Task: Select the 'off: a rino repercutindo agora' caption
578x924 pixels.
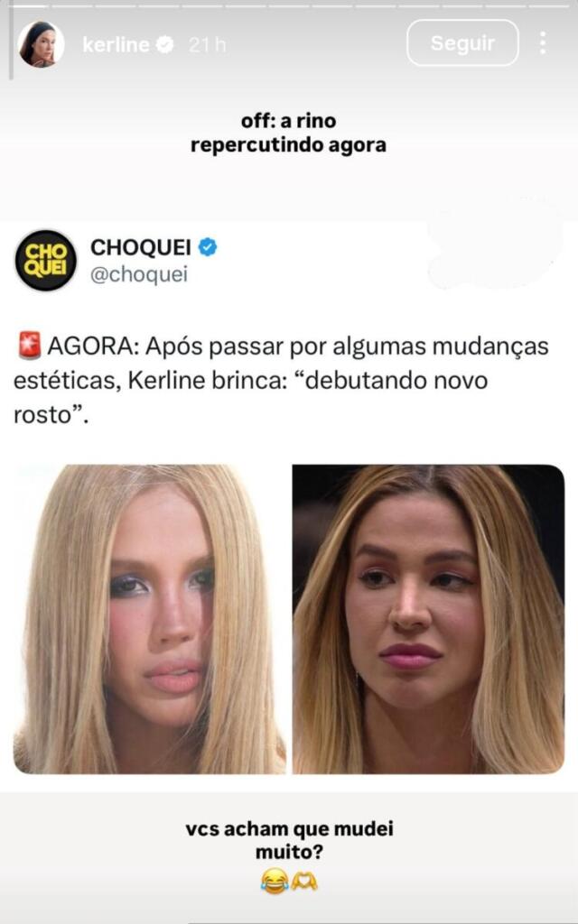Action: [288, 133]
